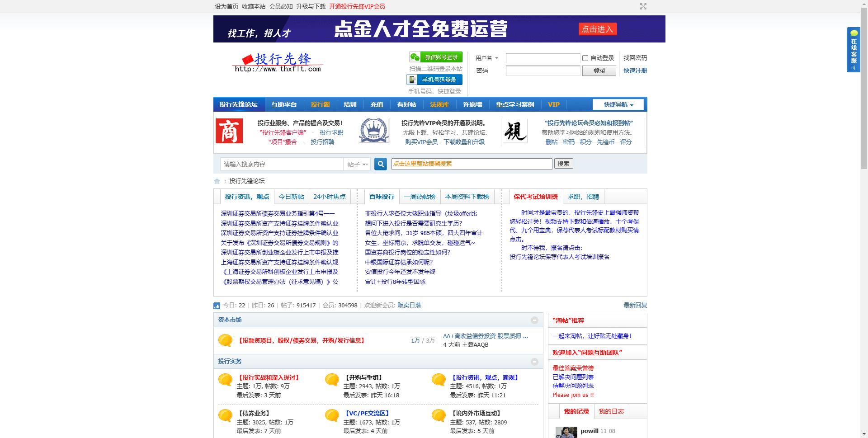This screenshot has height=438, width=868.
Task: Open the 快速注册 registration link
Action: [x=634, y=71]
